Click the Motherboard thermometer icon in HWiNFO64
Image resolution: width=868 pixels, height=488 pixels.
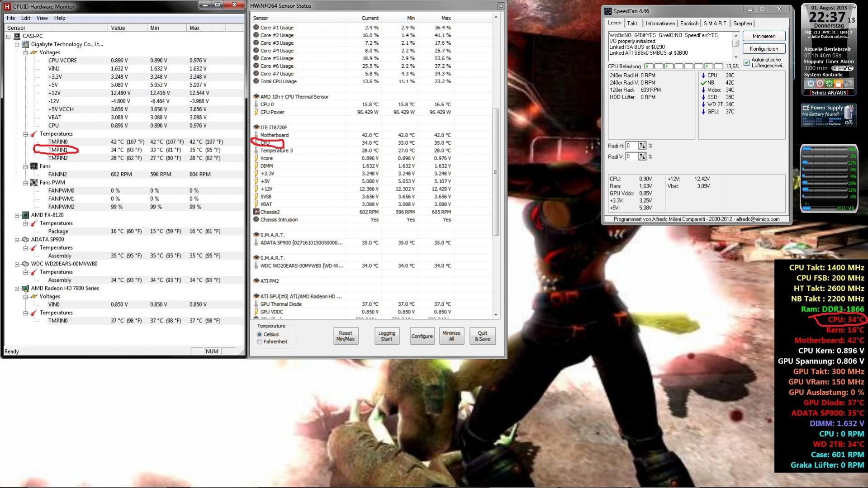[x=256, y=135]
